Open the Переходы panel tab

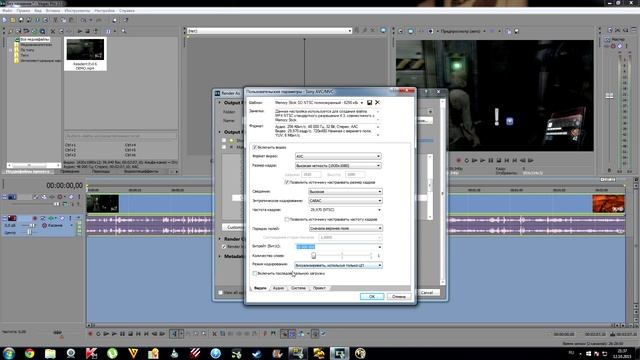pos(101,172)
